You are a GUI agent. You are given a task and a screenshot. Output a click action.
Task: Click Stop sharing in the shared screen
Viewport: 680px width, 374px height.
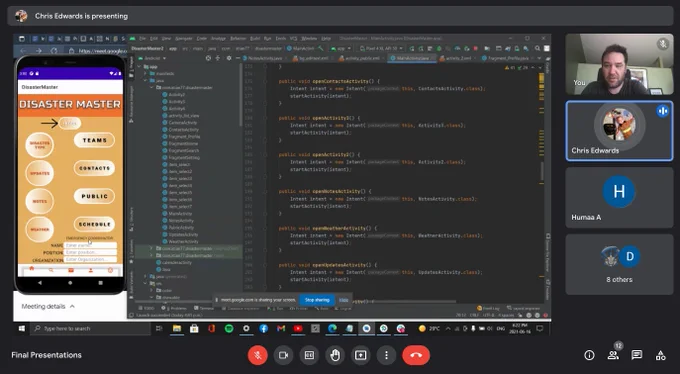coord(317,300)
